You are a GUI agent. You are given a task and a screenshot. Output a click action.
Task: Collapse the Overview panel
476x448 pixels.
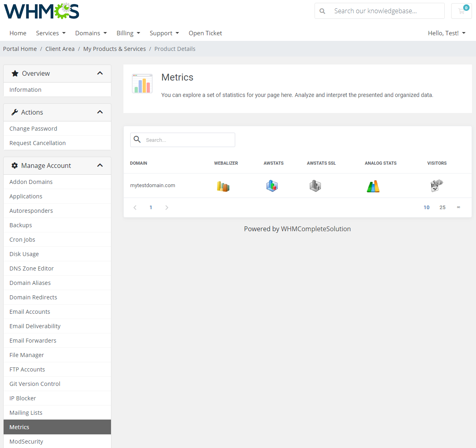[100, 73]
